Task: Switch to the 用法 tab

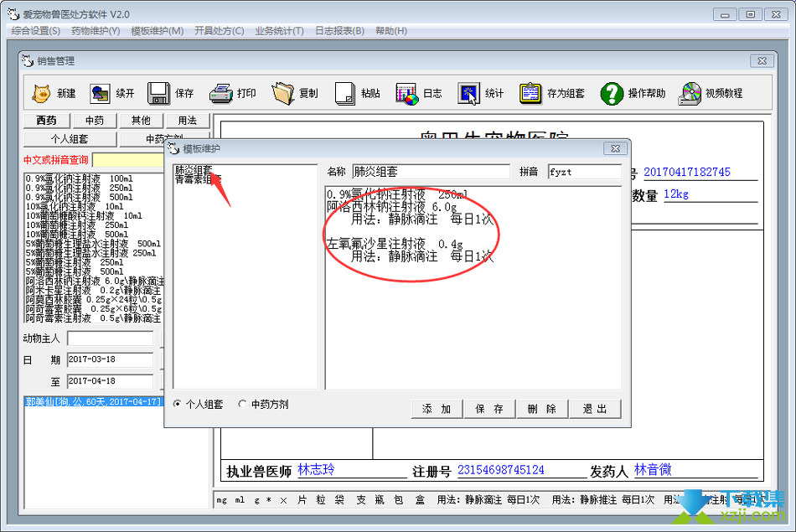Action: [188, 121]
